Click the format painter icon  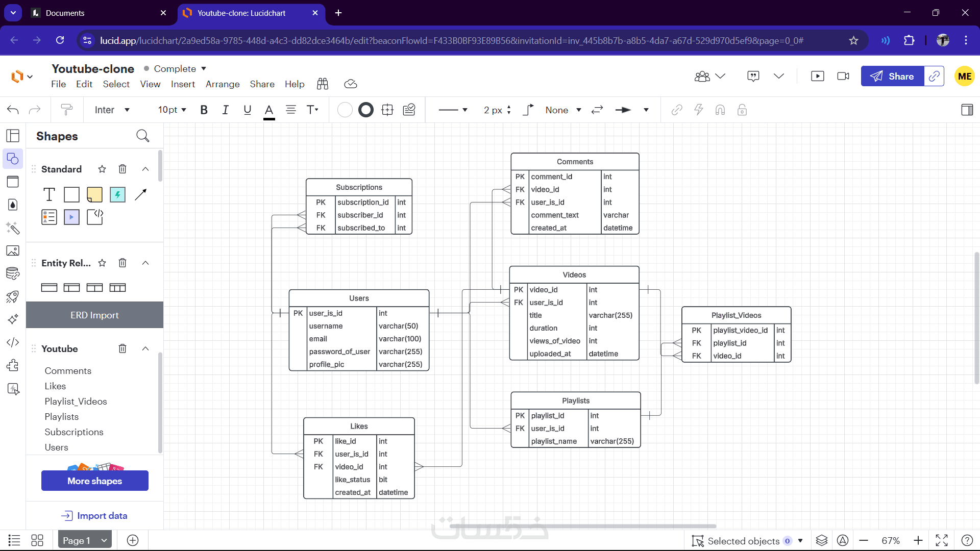66,110
